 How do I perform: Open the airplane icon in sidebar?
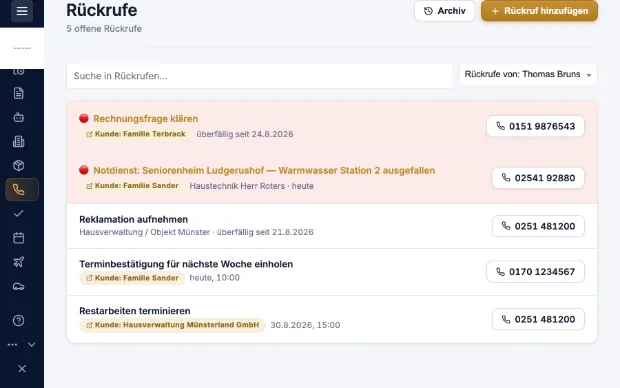pyautogui.click(x=19, y=262)
